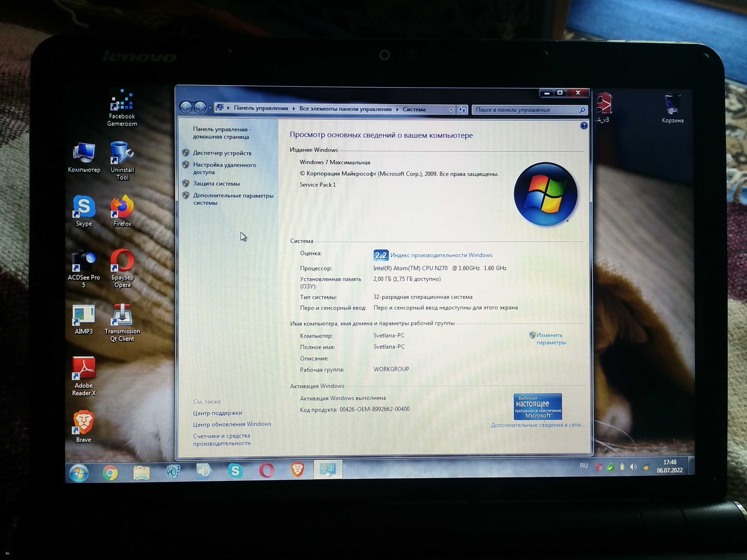
Task: Open Дополнительные сведения в сети link
Action: tap(538, 425)
